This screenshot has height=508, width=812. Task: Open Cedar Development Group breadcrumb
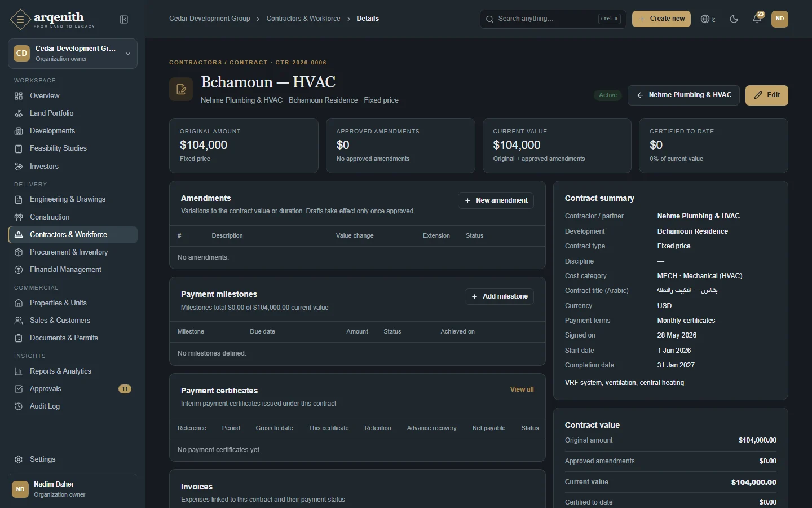210,19
